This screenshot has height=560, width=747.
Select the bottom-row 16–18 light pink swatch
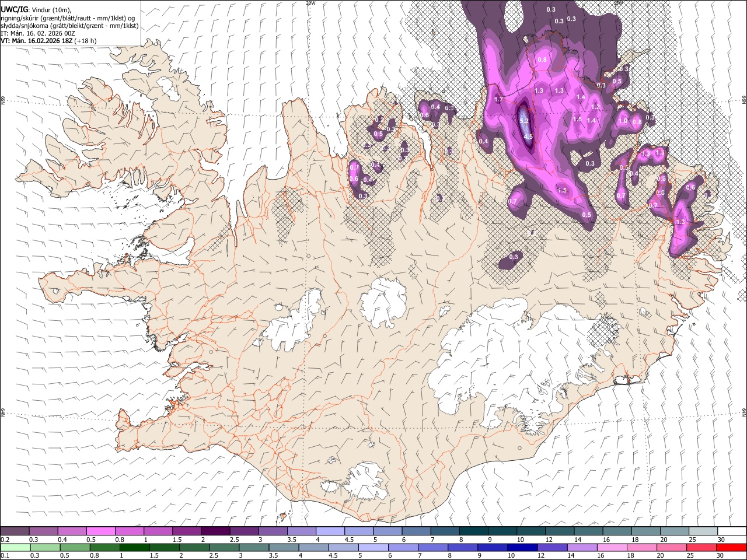point(612,547)
